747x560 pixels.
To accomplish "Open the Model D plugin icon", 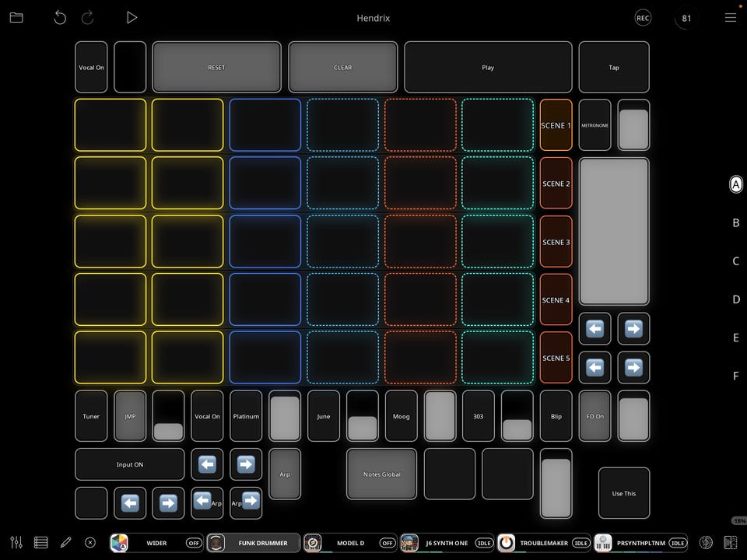I will [x=313, y=543].
